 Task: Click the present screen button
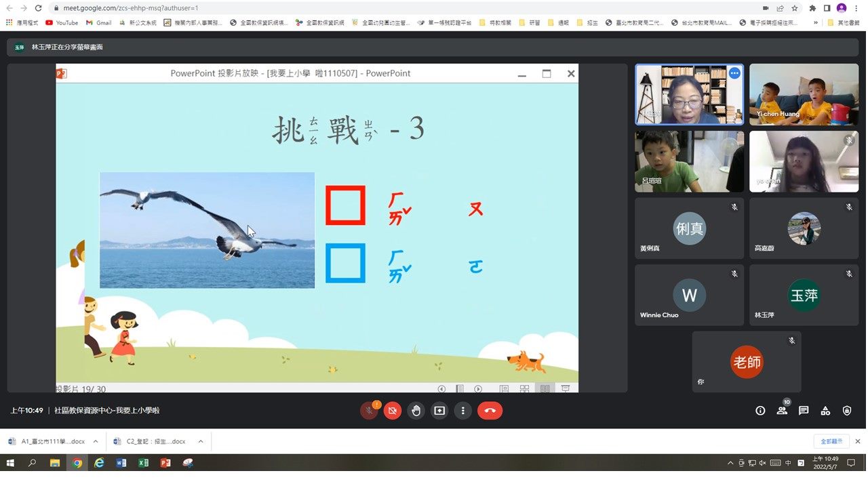click(439, 411)
